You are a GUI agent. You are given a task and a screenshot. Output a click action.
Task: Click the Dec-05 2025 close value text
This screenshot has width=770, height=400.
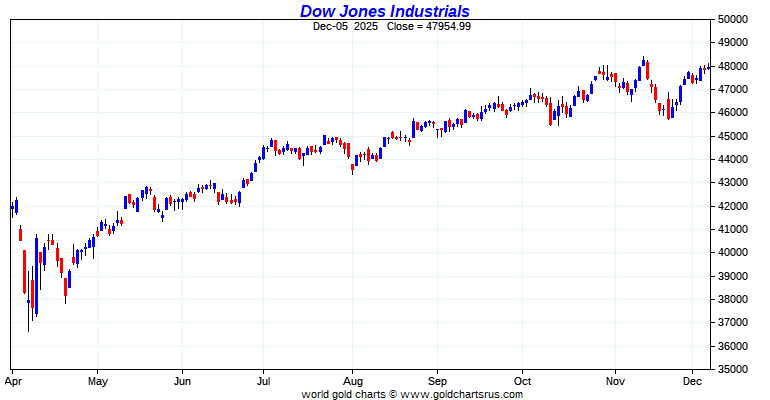[x=392, y=27]
